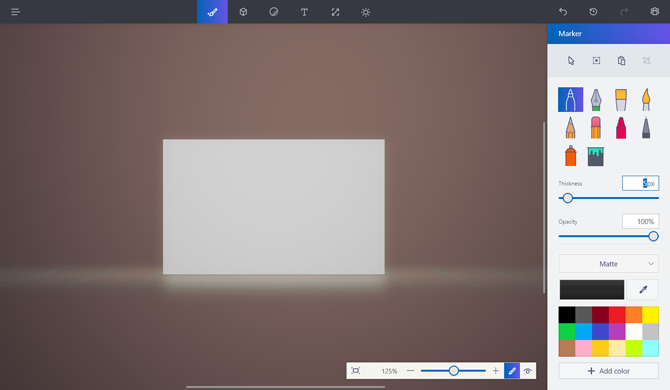Pick the Eyedropper tool
This screenshot has height=390, width=670.
[x=643, y=290]
